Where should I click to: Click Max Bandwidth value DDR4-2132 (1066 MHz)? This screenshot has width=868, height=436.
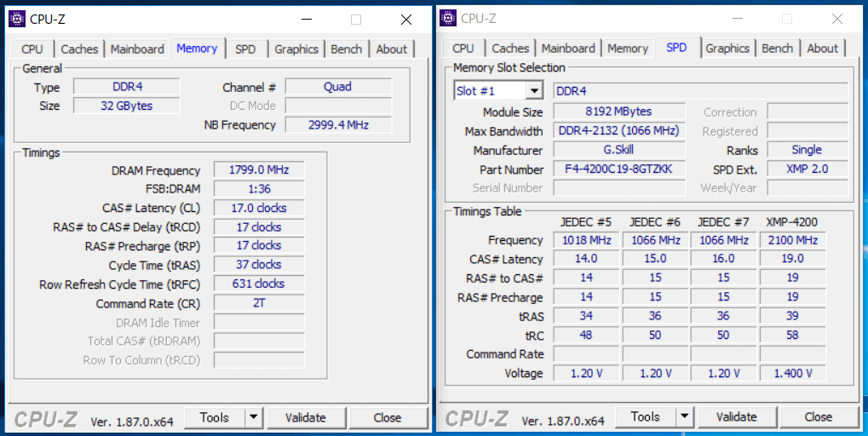coord(619,130)
